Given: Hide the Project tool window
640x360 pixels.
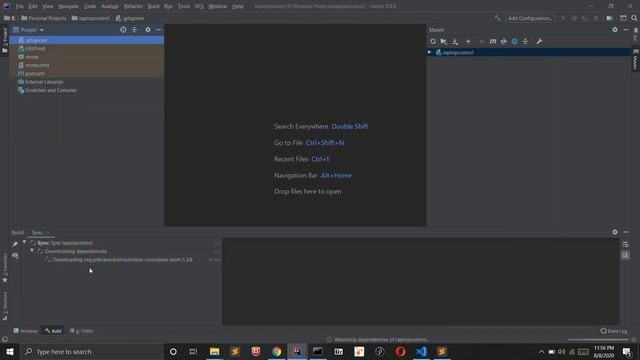Looking at the screenshot, I should pos(158,30).
